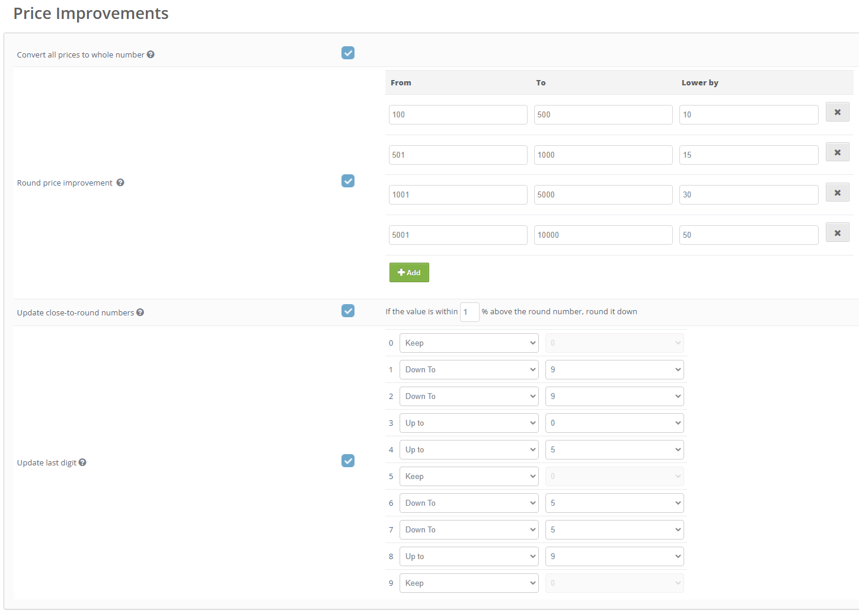This screenshot has height=616, width=859.
Task: Toggle the Round price improvement checkbox
Action: [x=348, y=181]
